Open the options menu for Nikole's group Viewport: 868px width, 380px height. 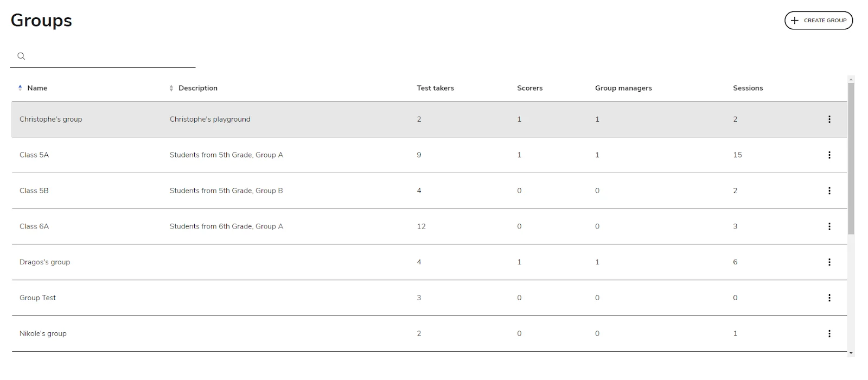point(829,334)
